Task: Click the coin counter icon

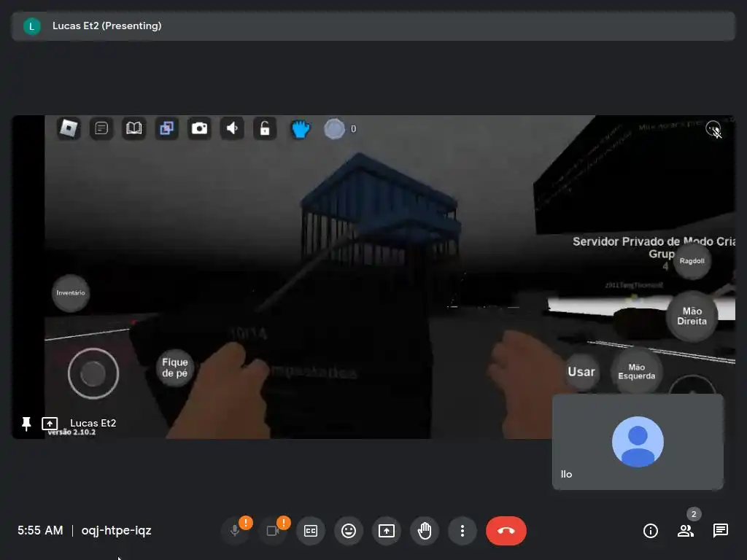Action: 334,128
